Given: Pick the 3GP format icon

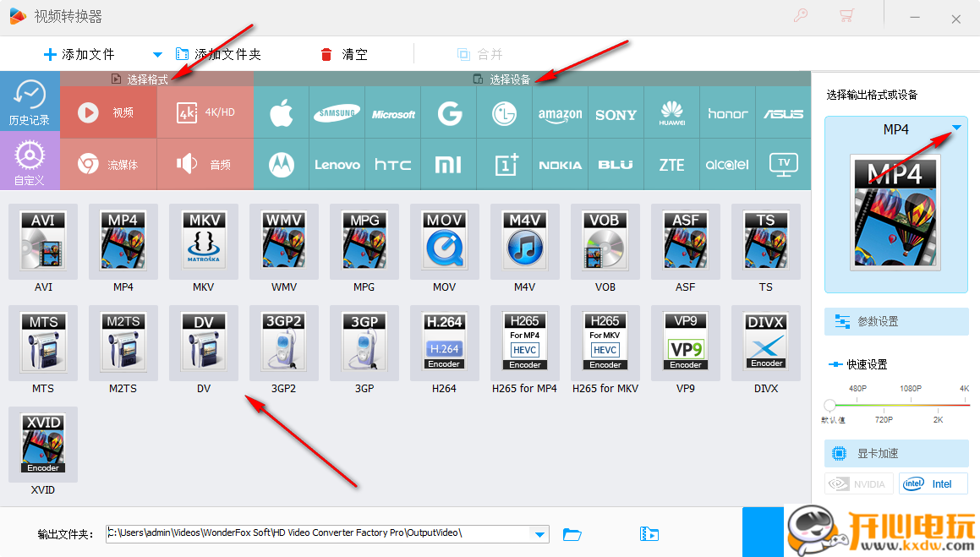Looking at the screenshot, I should pyautogui.click(x=364, y=343).
